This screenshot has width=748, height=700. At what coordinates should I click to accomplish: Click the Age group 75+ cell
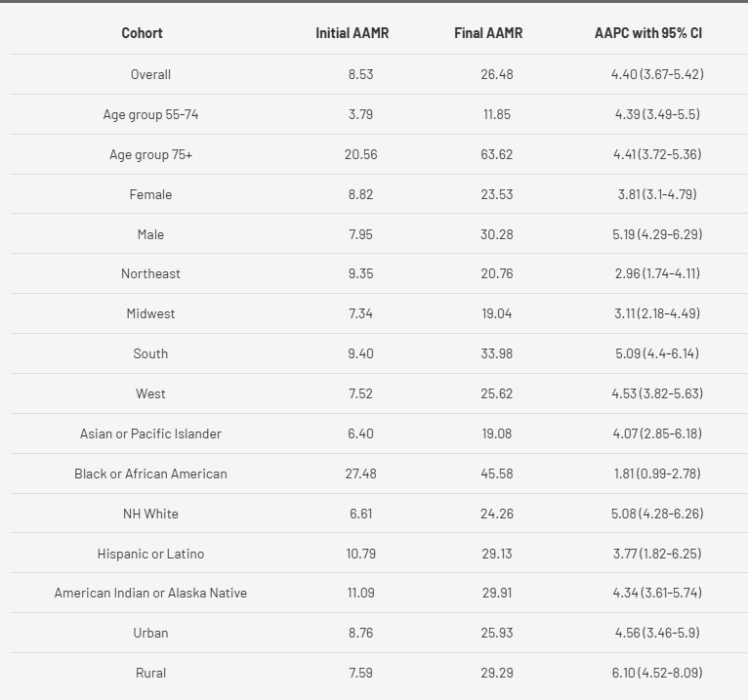(150, 154)
